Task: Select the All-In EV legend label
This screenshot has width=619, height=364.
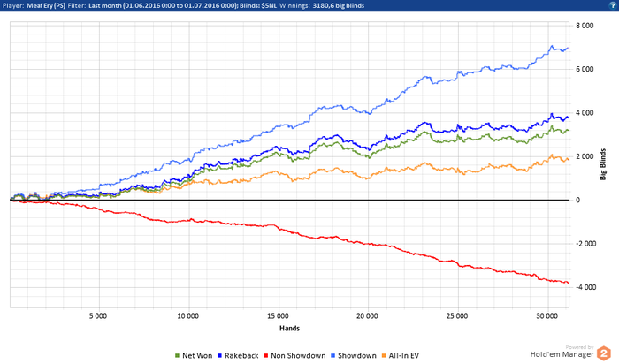Action: coord(403,356)
